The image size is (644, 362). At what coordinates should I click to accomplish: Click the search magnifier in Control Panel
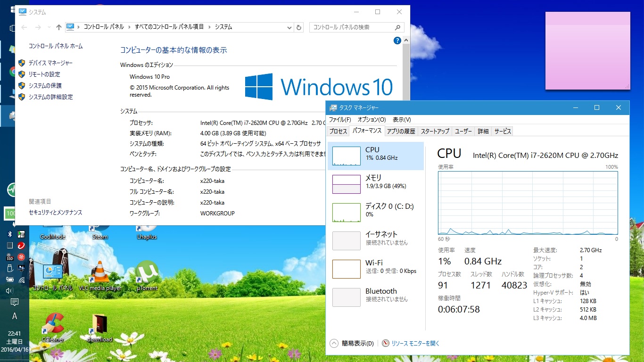tap(398, 27)
